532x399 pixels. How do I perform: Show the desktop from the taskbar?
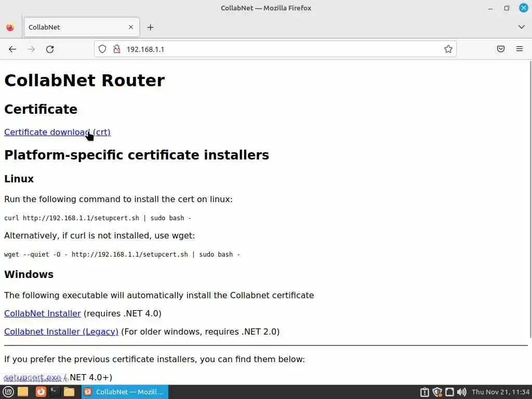pos(23,392)
